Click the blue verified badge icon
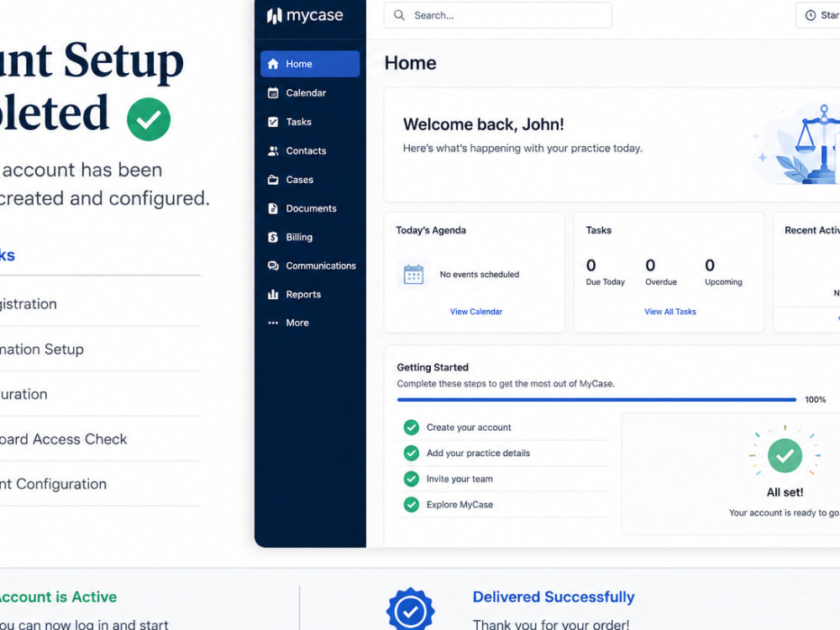This screenshot has height=630, width=840. (411, 609)
